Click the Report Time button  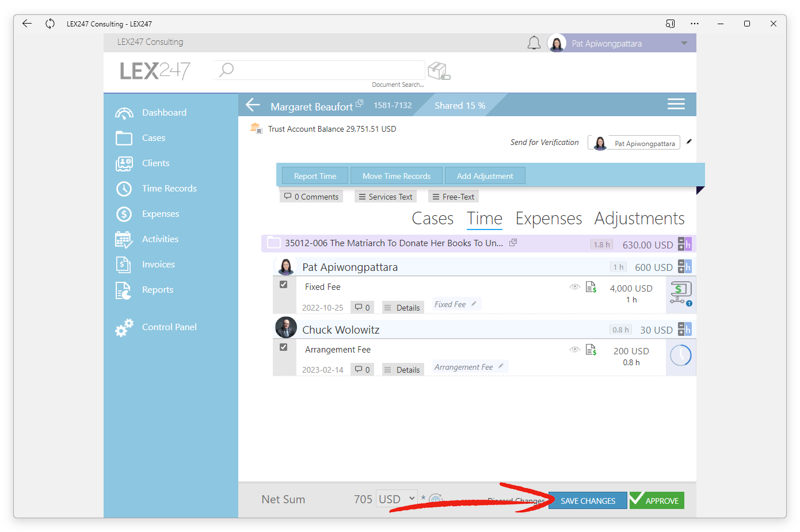coord(315,176)
